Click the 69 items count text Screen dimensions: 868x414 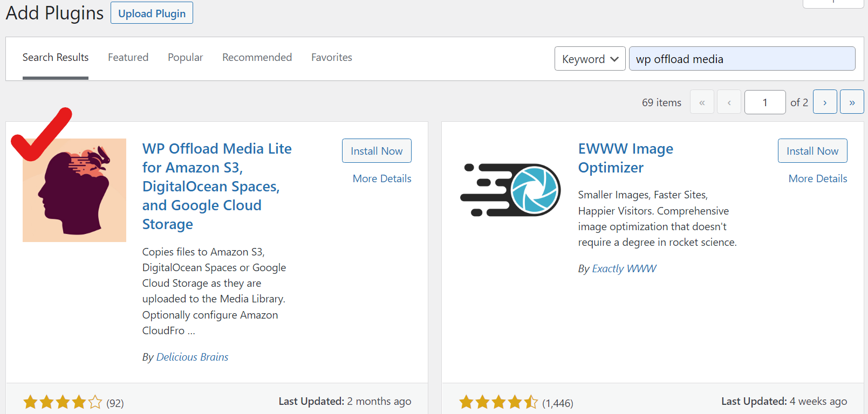point(661,102)
